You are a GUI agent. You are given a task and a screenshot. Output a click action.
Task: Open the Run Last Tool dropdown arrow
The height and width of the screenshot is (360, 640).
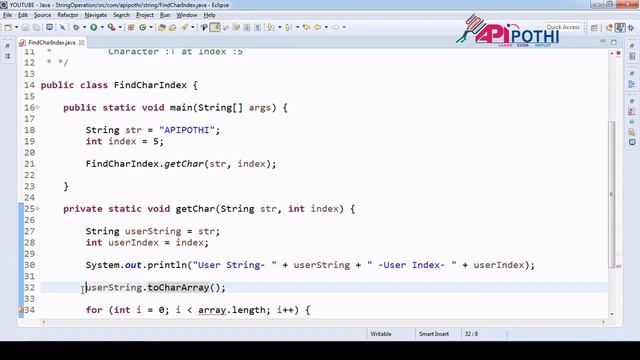click(120, 27)
